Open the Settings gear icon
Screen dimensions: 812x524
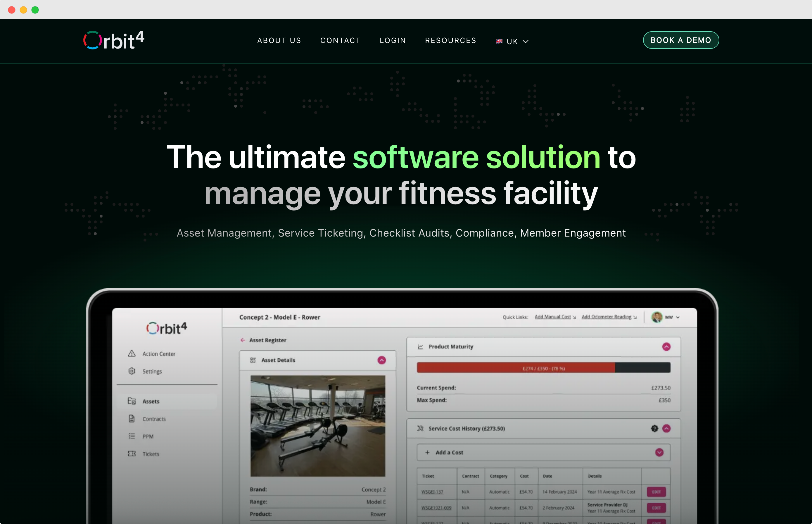coord(132,371)
